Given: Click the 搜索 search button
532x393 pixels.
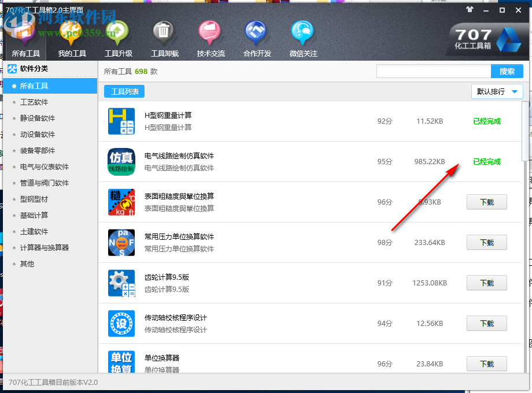Looking at the screenshot, I should click(x=507, y=71).
